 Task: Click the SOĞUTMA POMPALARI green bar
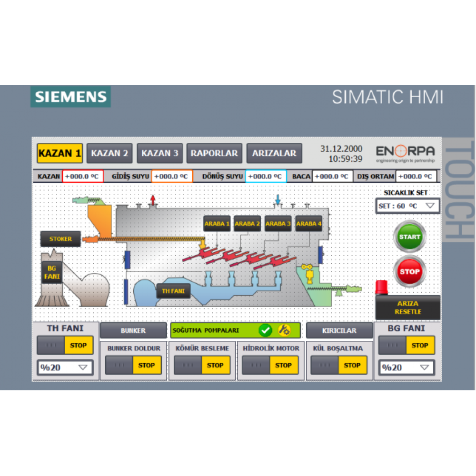(235, 330)
